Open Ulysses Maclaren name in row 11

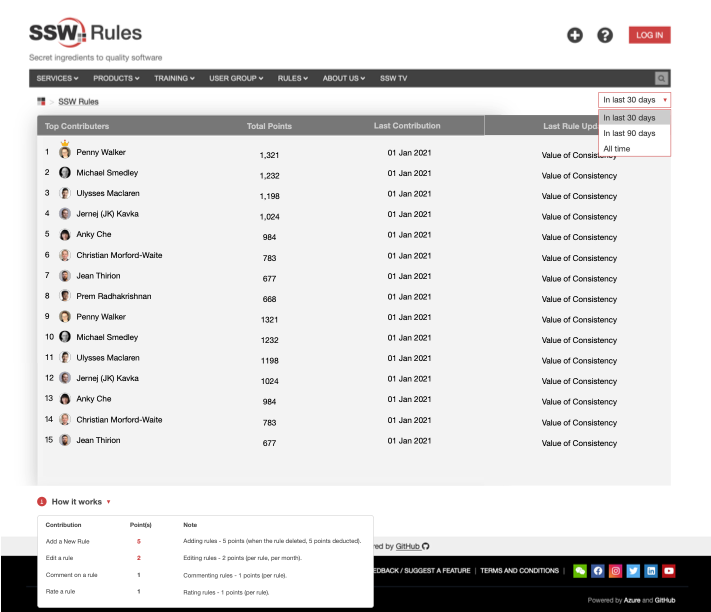[x=108, y=358]
